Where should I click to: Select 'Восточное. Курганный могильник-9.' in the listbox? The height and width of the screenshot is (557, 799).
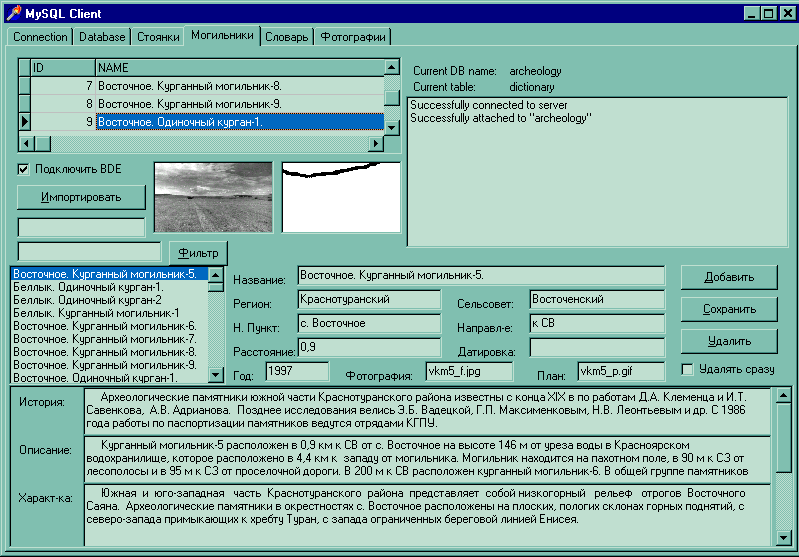110,365
